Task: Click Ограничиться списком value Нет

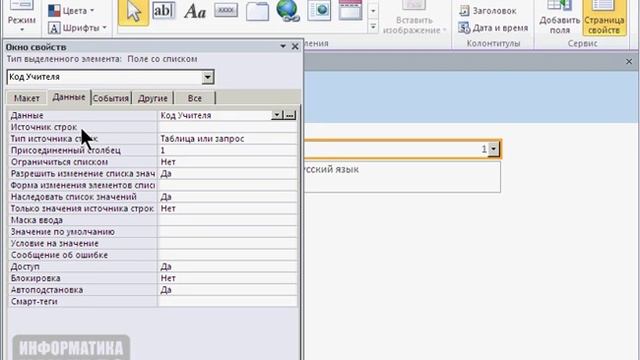Action: coord(227,162)
